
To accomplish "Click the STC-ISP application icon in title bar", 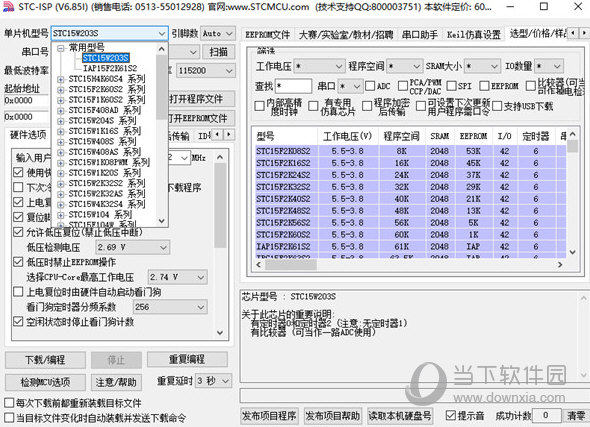I will 8,6.
